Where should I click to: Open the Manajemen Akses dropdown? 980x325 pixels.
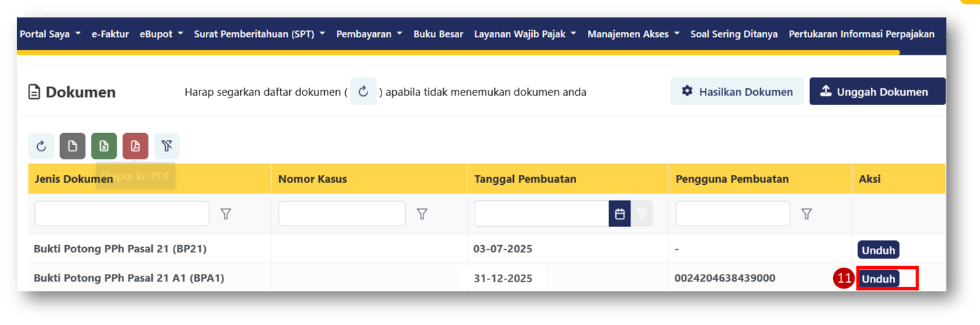[x=633, y=34]
